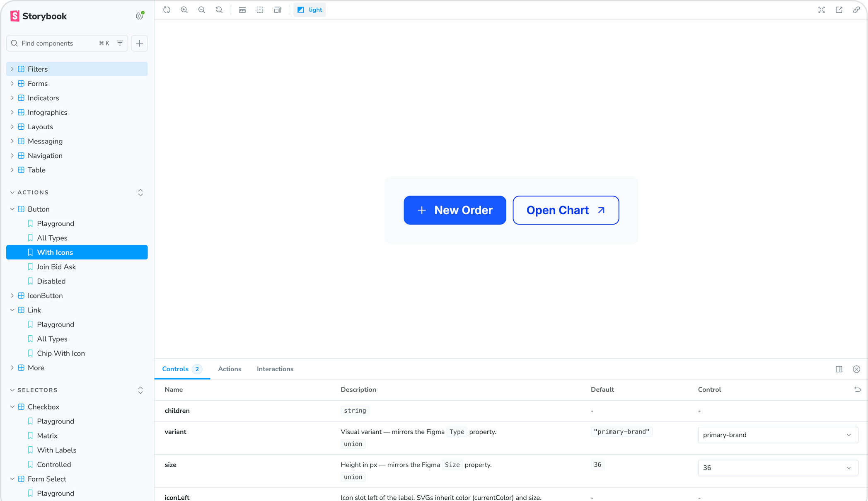Change addon panel orientation
This screenshot has height=501, width=868.
click(x=839, y=369)
